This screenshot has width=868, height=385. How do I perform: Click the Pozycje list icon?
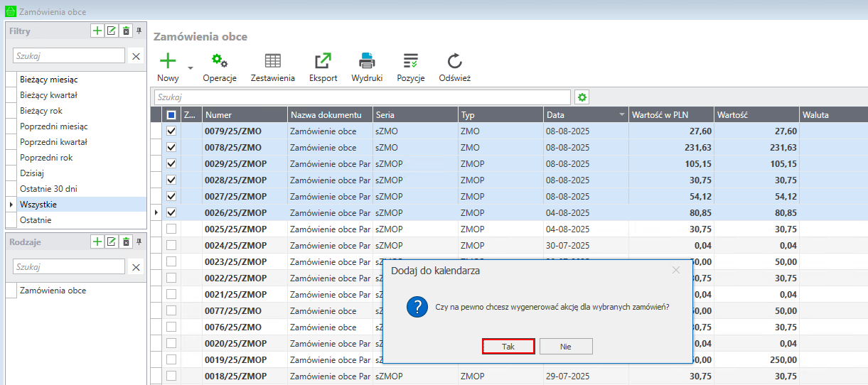[x=410, y=62]
